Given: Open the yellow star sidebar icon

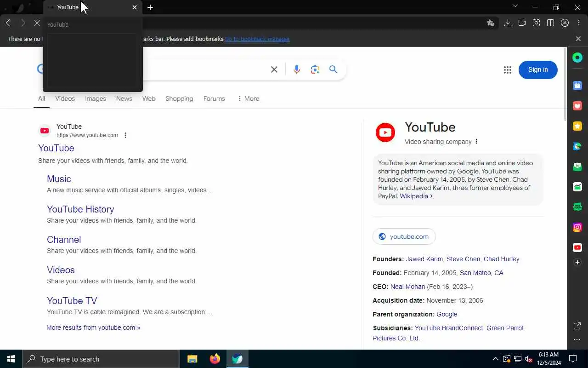Looking at the screenshot, I should 577,126.
